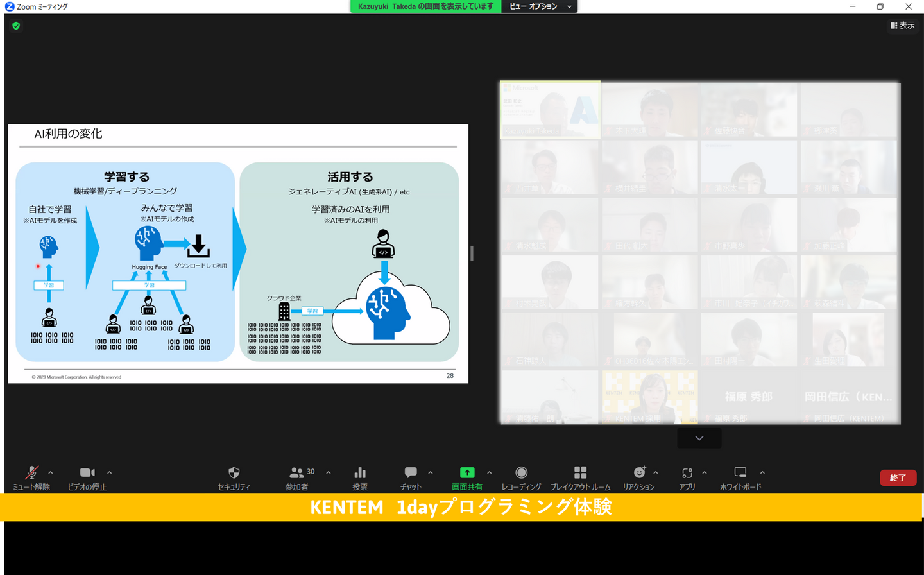Expand the caret beside リアクション
Viewport: 924px width, 575px height.
pos(656,473)
